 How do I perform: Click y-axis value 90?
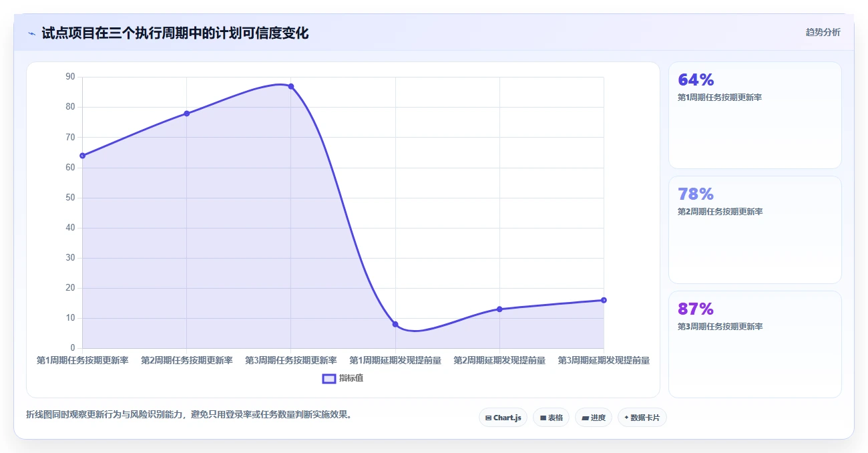pos(70,77)
